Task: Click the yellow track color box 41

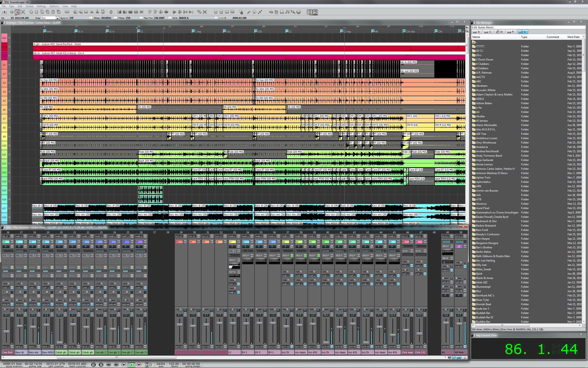Action: 232,242
